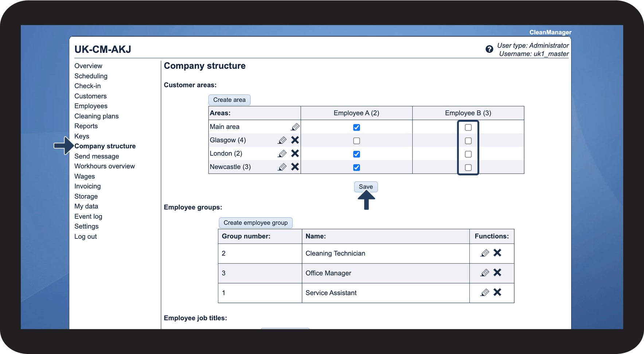
Task: Enable Glasgow area for Employee A
Action: (x=356, y=141)
